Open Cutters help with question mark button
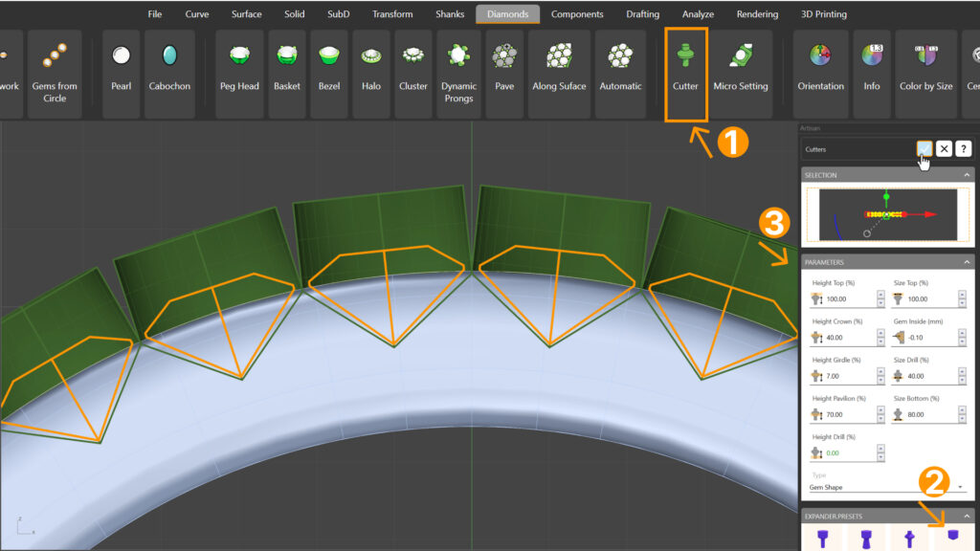 click(x=964, y=148)
